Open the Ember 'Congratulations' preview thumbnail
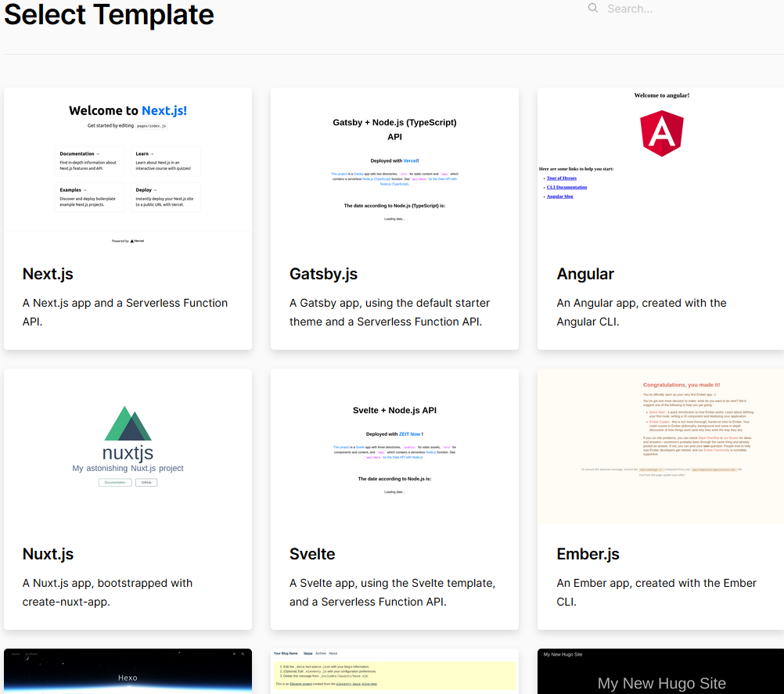The height and width of the screenshot is (694, 784). click(661, 447)
